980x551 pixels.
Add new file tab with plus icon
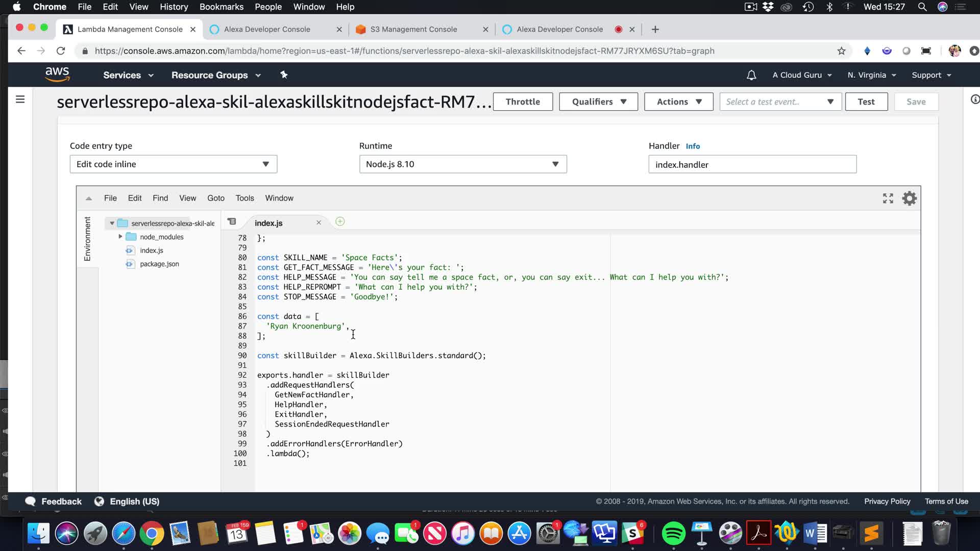[x=340, y=221]
